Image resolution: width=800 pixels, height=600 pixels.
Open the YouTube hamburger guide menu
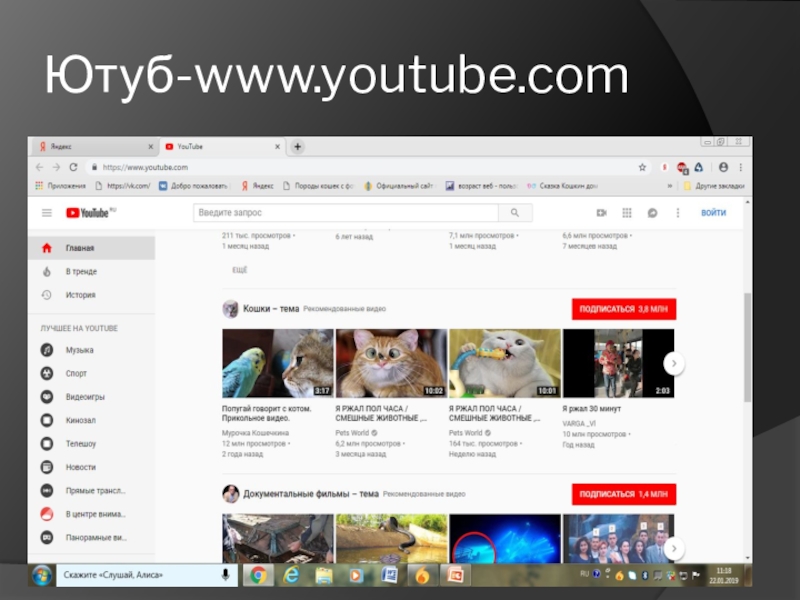(47, 213)
